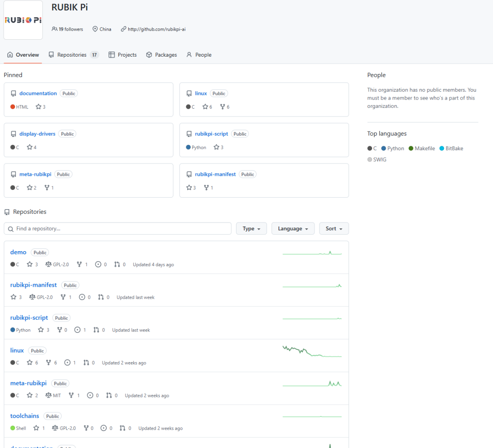The height and width of the screenshot is (448, 493).
Task: Click the 'Updated 4 days ago' text
Action: pos(153,264)
